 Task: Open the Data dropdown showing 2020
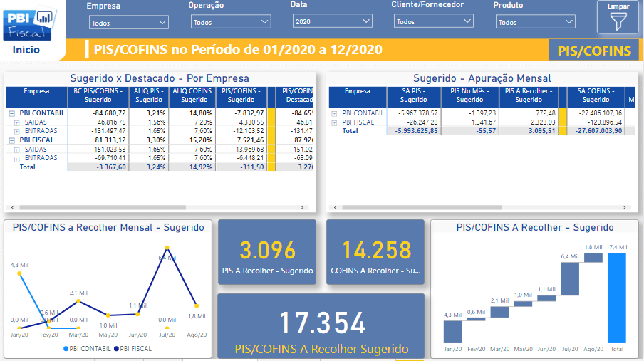tap(332, 22)
